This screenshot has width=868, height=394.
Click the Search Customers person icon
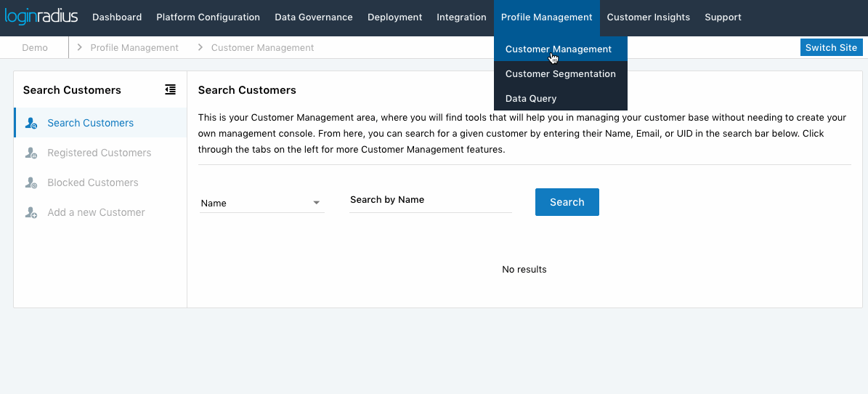click(x=31, y=124)
